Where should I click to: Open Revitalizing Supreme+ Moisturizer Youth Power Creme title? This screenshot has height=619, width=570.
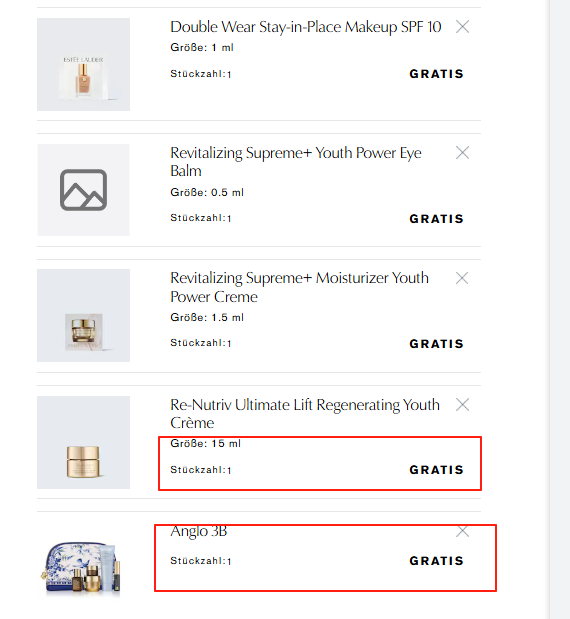[299, 287]
